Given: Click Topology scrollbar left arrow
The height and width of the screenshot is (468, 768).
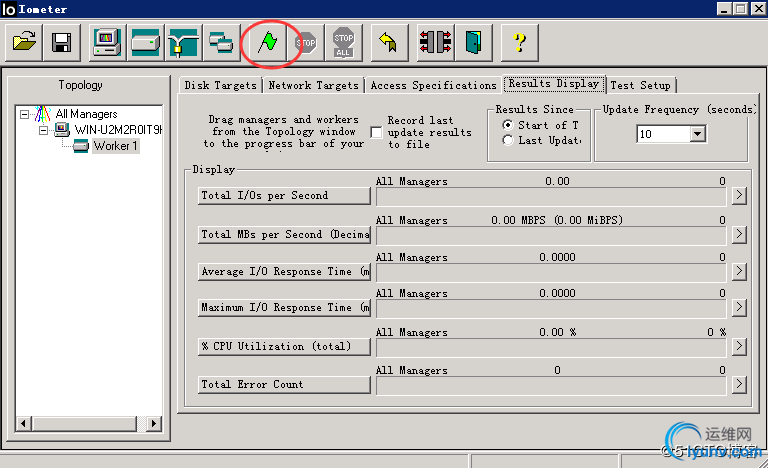Looking at the screenshot, I should [24, 423].
